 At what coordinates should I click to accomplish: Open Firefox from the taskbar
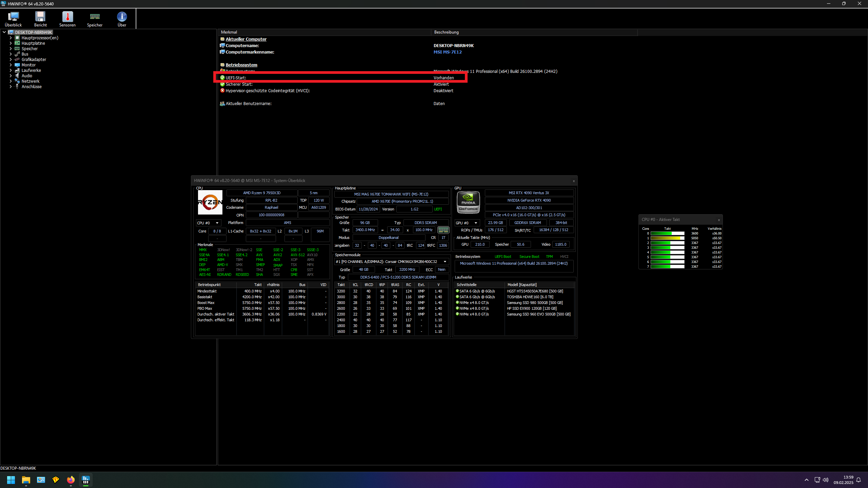coord(71,480)
